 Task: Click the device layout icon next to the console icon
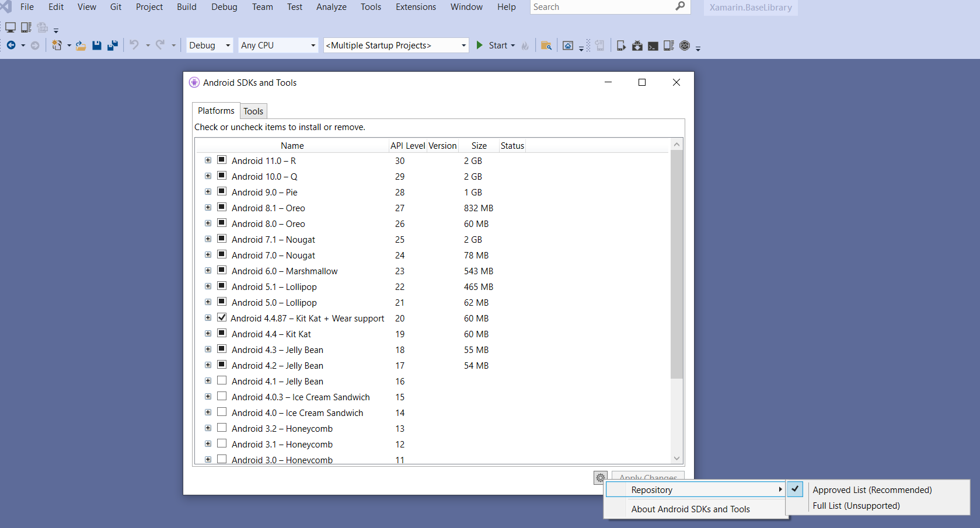[x=669, y=46]
